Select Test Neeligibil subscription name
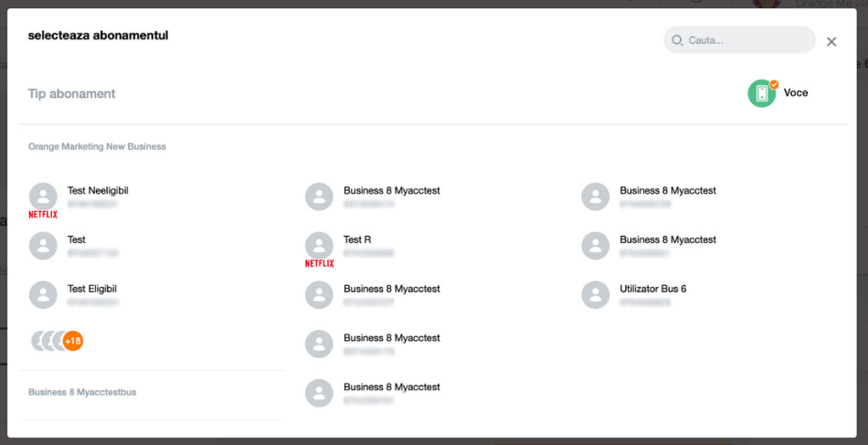868x445 pixels. 98,190
